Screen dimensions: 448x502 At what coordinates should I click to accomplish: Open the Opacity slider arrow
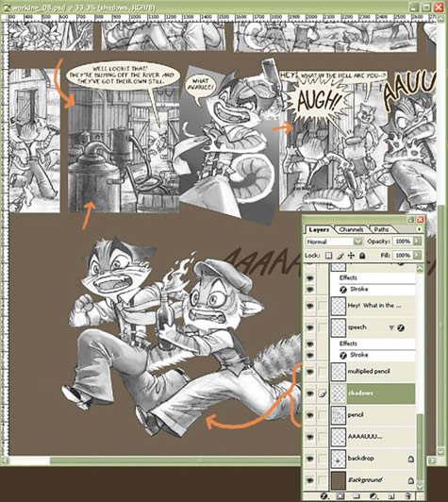pyautogui.click(x=417, y=241)
